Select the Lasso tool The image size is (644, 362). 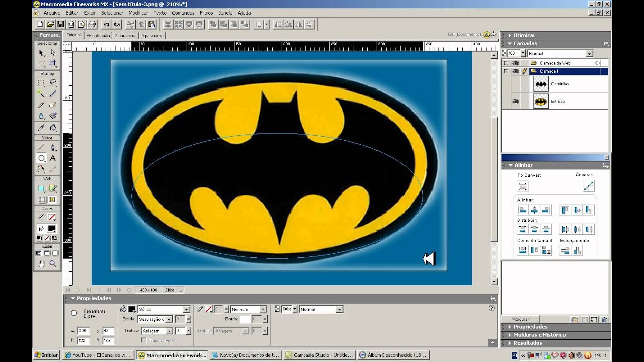click(53, 83)
